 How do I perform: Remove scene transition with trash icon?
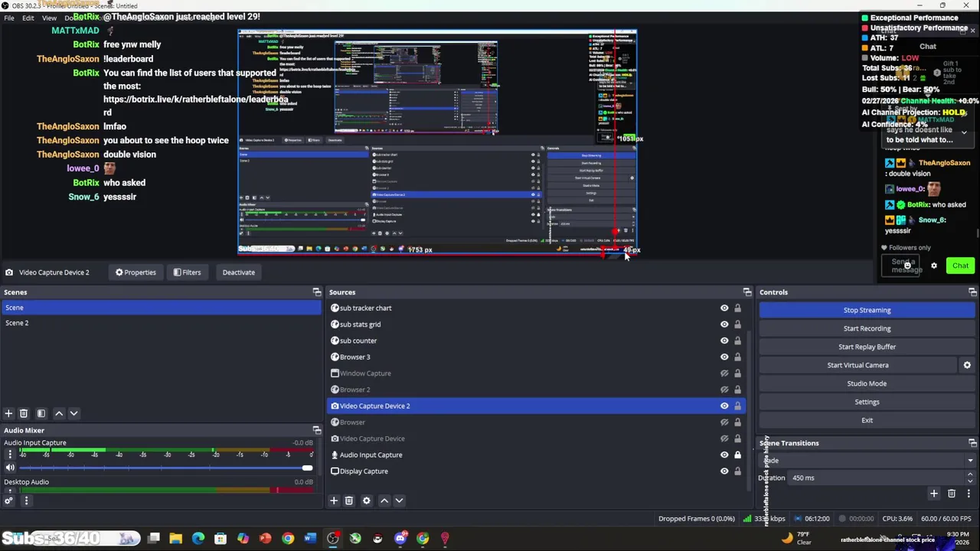pos(952,494)
